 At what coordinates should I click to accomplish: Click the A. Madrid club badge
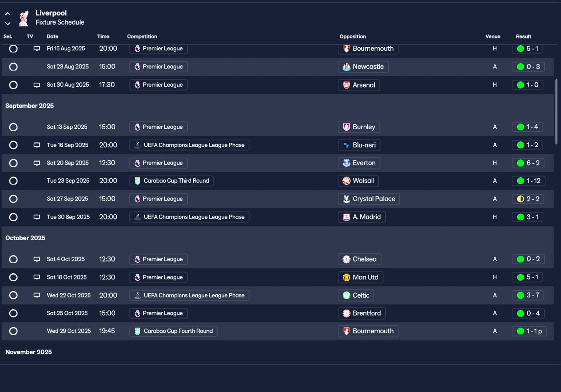346,217
